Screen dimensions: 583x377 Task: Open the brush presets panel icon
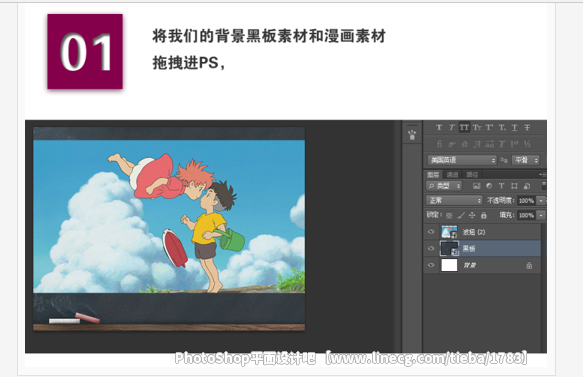(x=412, y=135)
